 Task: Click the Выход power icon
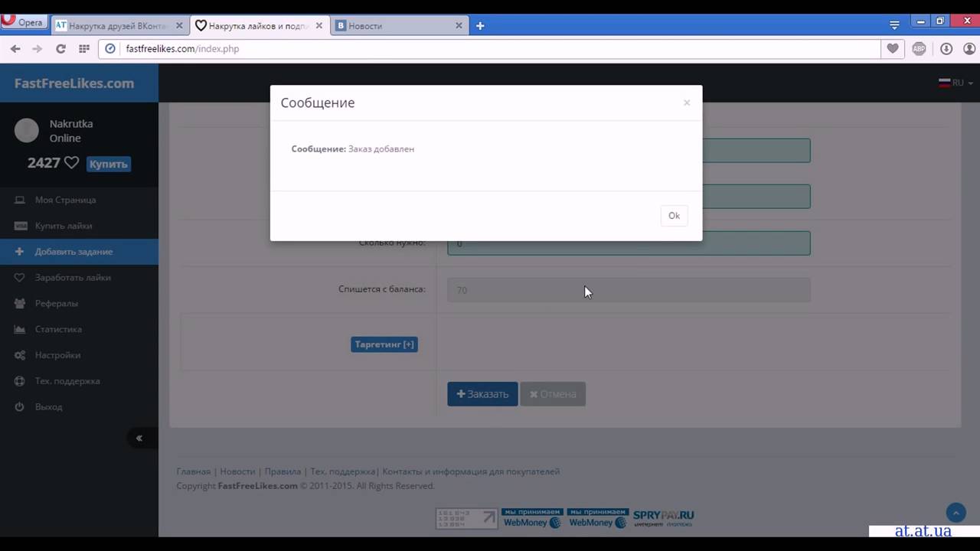tap(19, 407)
